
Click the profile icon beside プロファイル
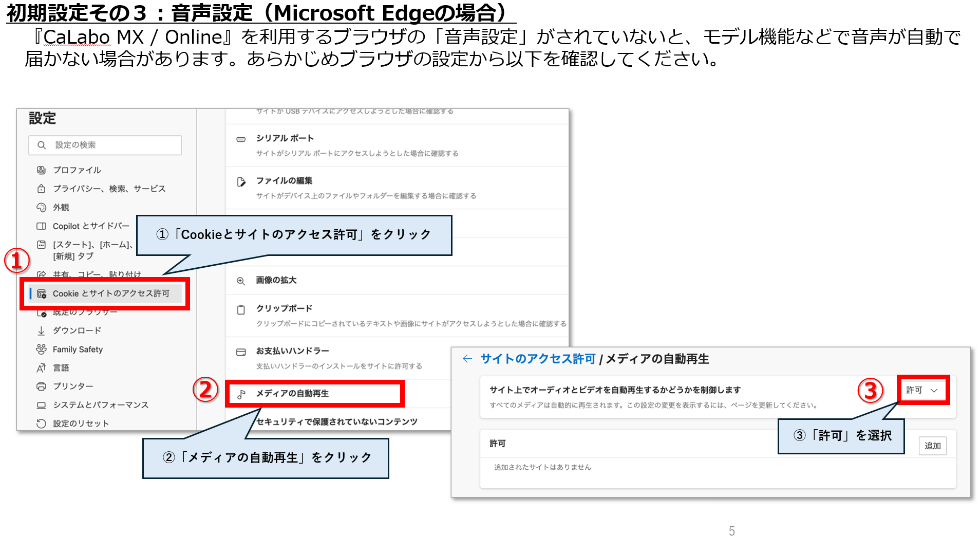click(x=41, y=170)
